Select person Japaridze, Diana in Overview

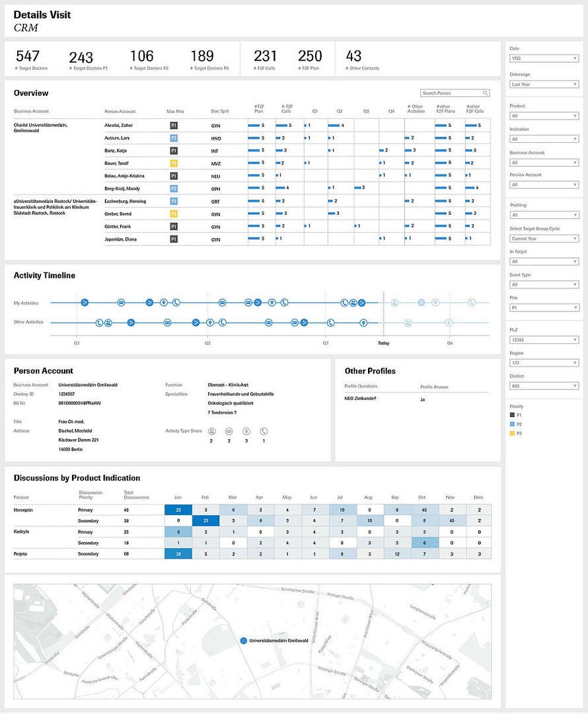click(x=120, y=239)
